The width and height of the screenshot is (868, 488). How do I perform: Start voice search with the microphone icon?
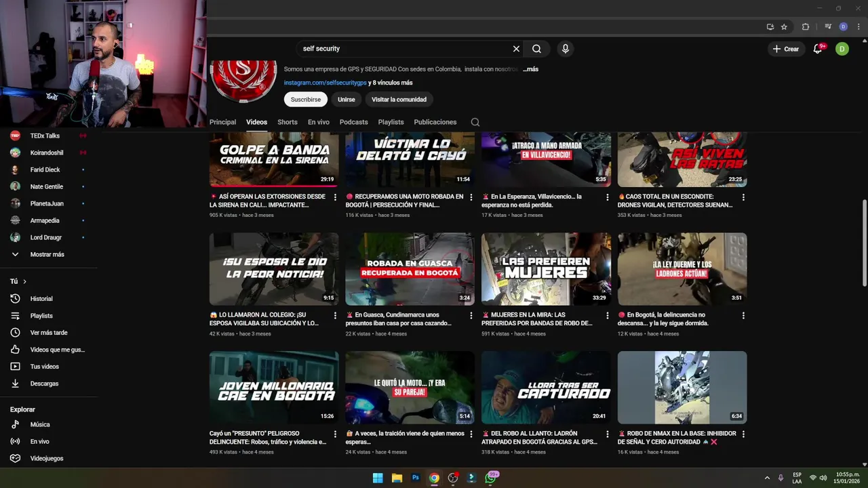565,49
